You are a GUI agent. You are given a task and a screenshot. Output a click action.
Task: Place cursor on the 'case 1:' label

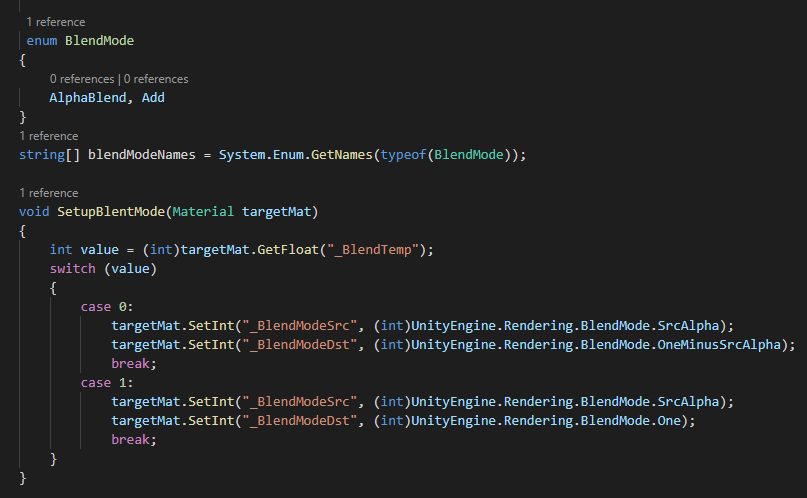click(106, 383)
